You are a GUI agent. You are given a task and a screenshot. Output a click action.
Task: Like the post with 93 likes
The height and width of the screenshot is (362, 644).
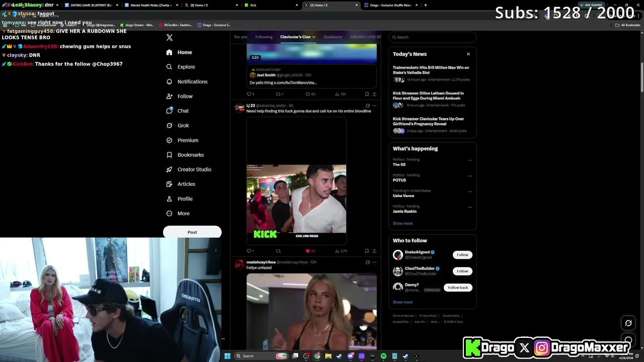310,94
